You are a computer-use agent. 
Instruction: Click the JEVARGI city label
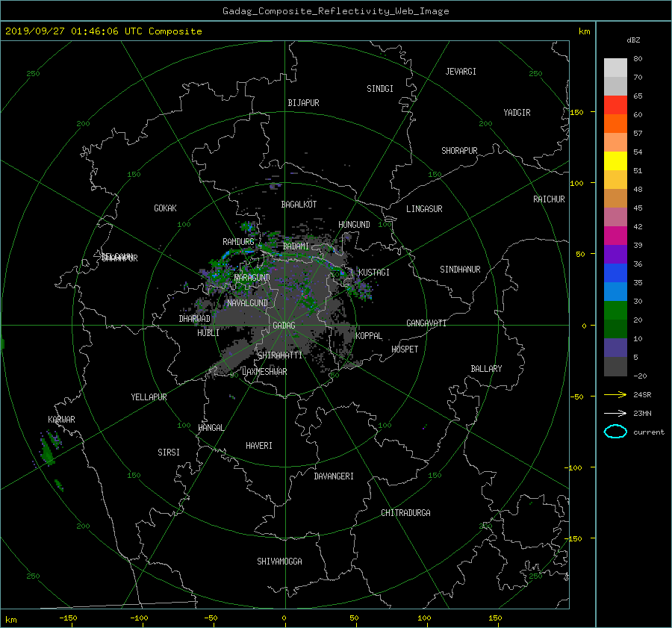461,72
